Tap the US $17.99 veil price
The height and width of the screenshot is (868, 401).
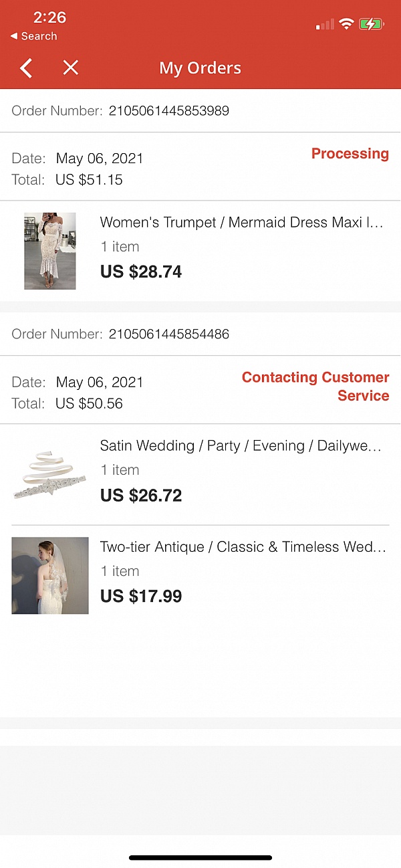tap(141, 596)
